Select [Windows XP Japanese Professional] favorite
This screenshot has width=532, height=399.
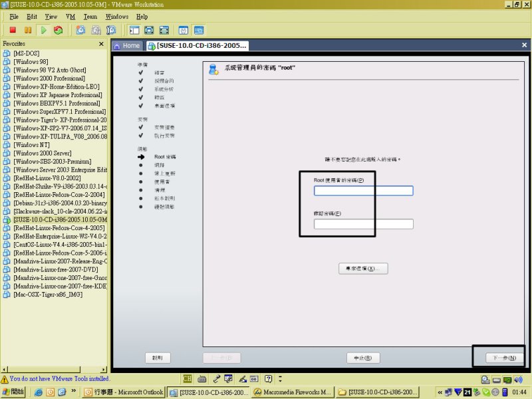(x=57, y=95)
